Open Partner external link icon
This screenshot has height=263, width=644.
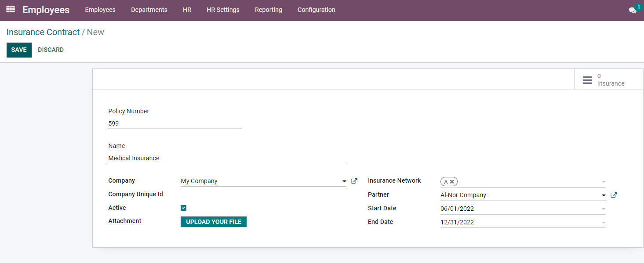click(x=614, y=195)
